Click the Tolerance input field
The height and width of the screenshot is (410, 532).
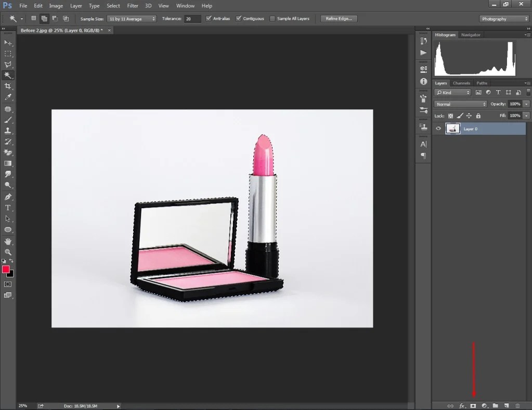(x=192, y=19)
